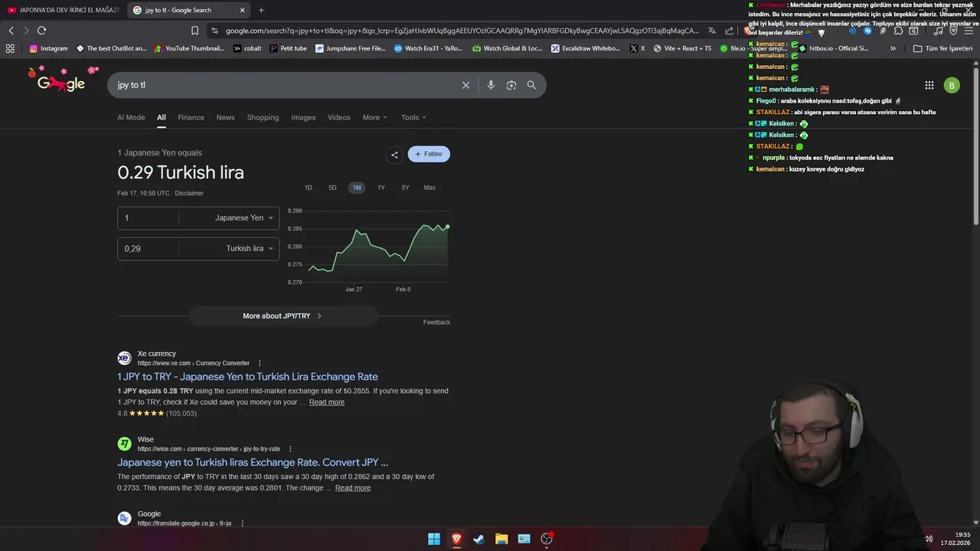
Task: Open the Google apps grid
Action: click(x=929, y=85)
